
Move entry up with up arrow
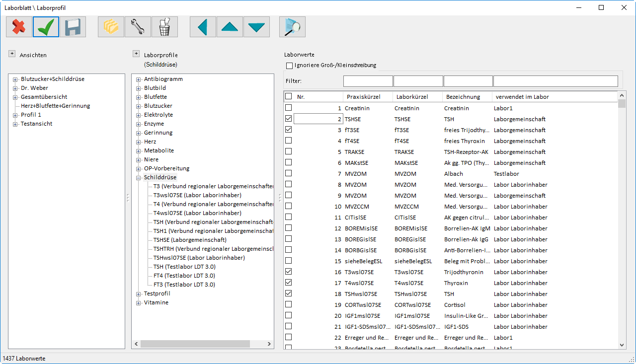tap(230, 27)
